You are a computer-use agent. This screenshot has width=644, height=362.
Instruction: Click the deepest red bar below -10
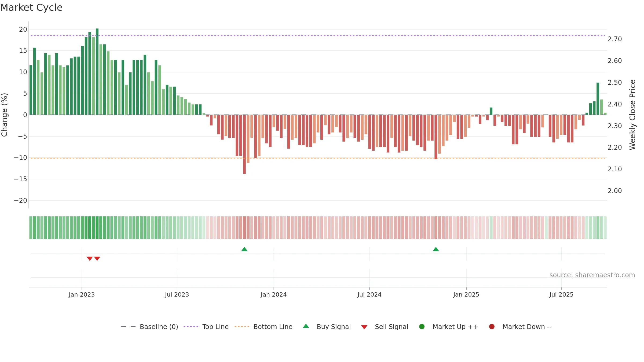(244, 144)
